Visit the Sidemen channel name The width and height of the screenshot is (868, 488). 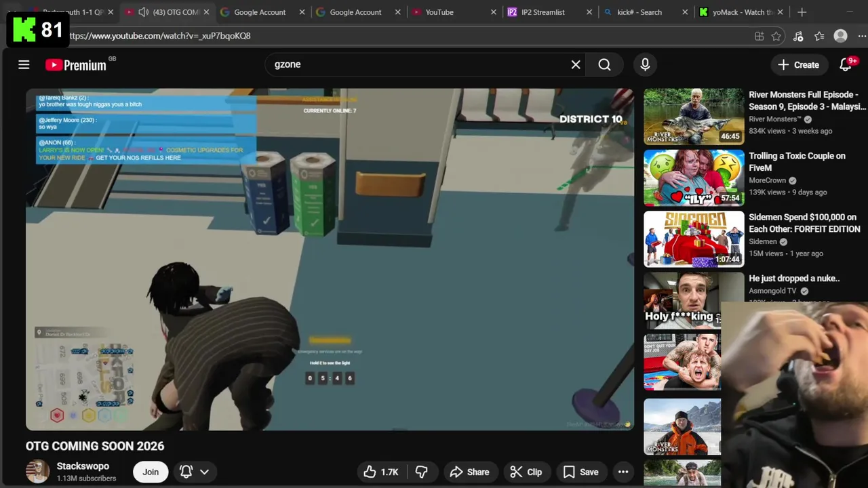point(763,242)
